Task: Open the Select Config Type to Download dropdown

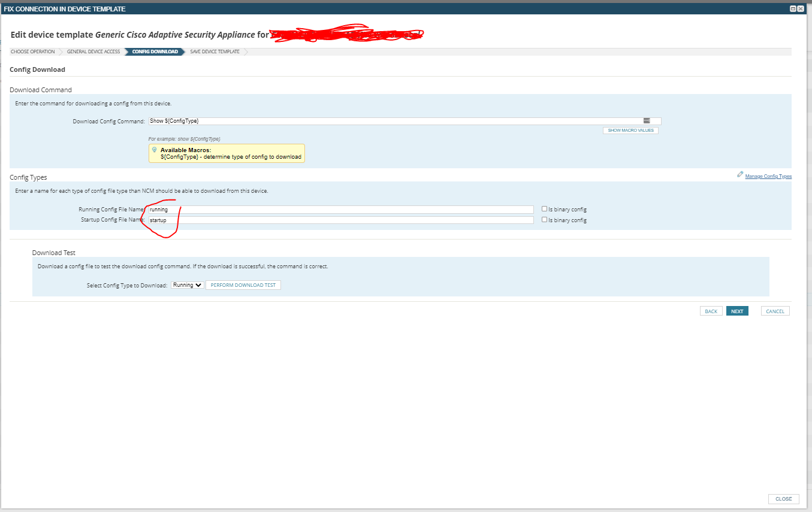Action: coord(188,285)
